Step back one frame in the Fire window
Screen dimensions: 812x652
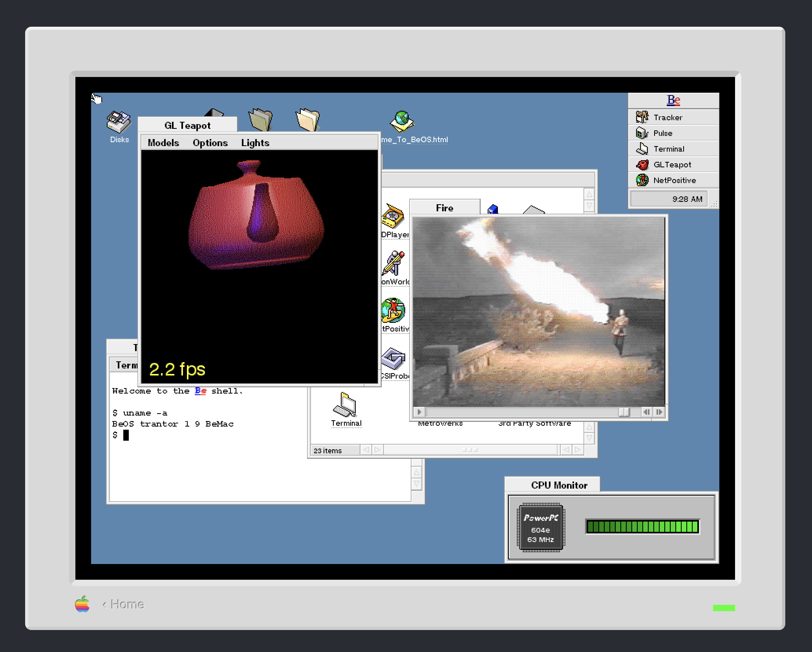(646, 412)
